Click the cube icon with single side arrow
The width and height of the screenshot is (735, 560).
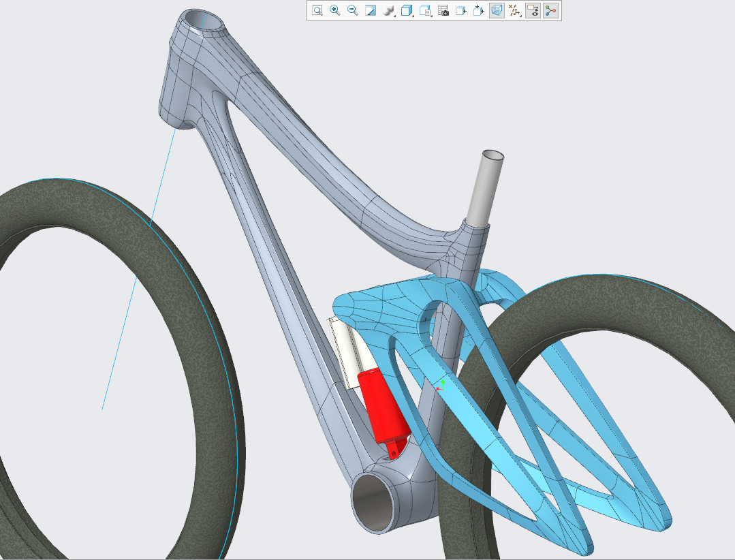tap(460, 10)
